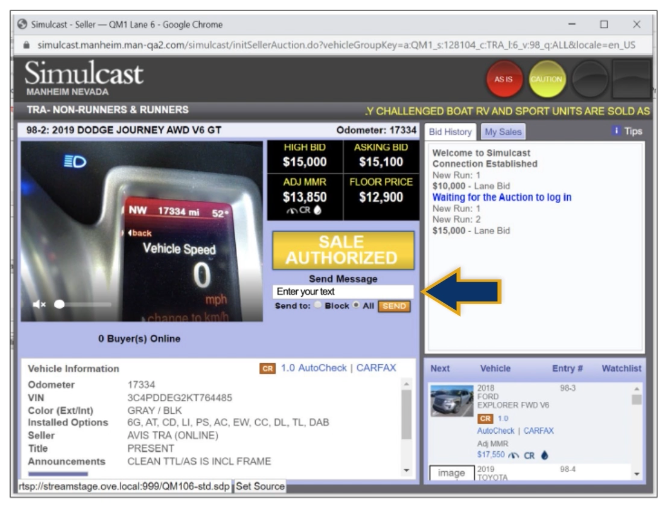Click Vehicle Information scrollbar up arrow
669x506 pixels.
pos(407,384)
